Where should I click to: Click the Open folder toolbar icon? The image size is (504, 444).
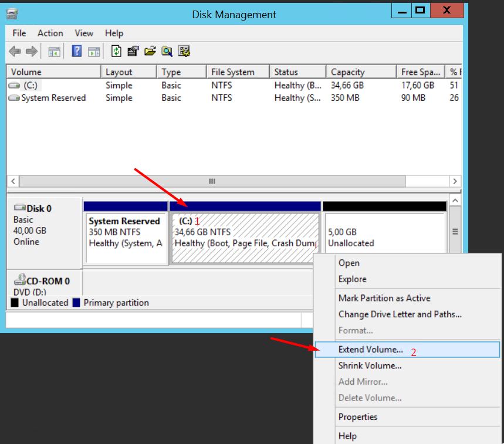pos(150,51)
